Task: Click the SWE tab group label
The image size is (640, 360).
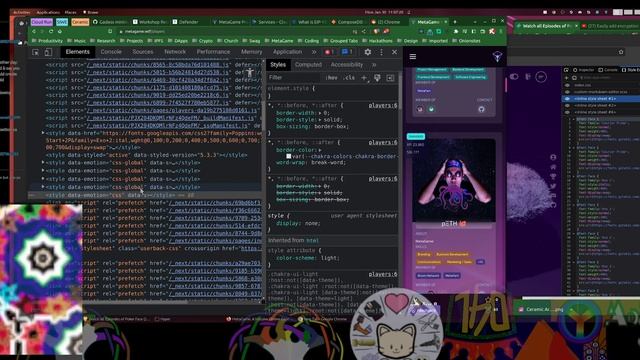Action: point(62,22)
